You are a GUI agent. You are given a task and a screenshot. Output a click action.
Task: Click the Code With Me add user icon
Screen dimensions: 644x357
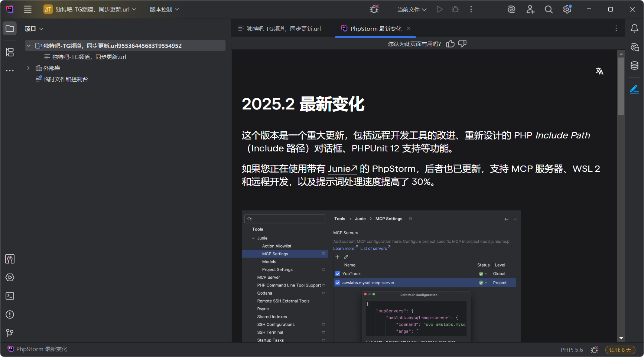pyautogui.click(x=530, y=9)
